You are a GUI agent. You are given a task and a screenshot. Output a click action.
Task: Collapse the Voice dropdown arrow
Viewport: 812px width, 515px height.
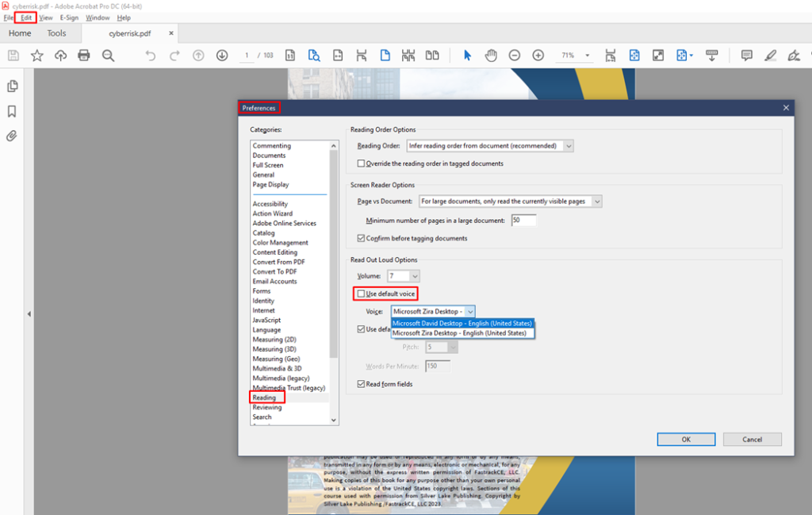pos(469,311)
